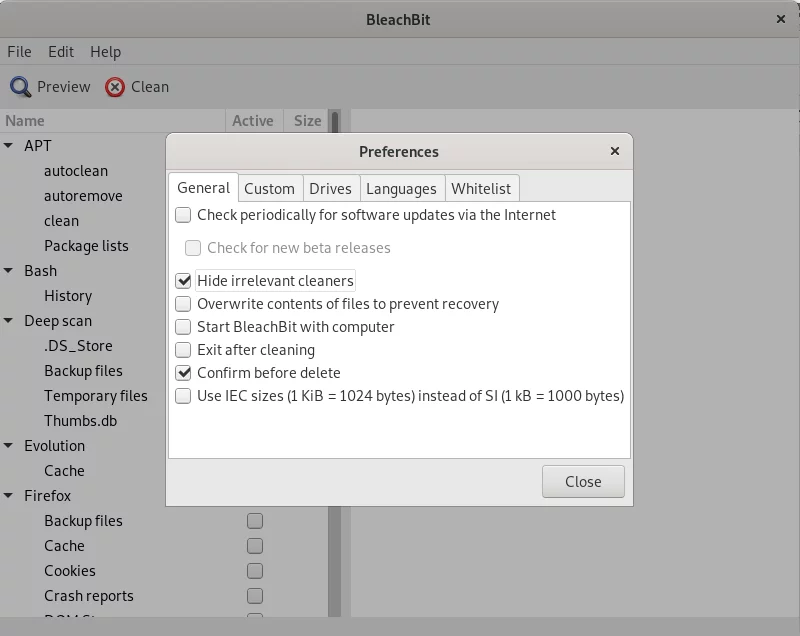Select Bash History item

[x=68, y=296]
